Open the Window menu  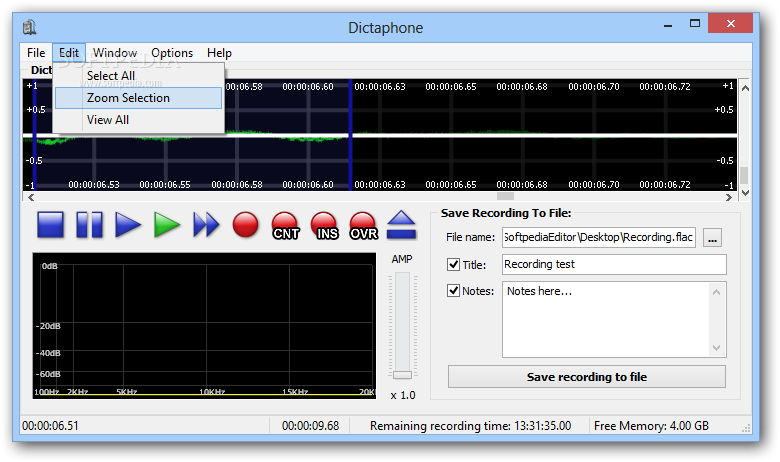[115, 53]
